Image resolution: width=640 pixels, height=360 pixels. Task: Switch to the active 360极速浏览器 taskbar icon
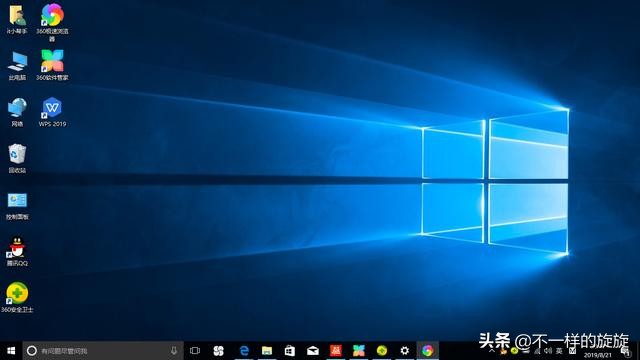[x=428, y=351]
